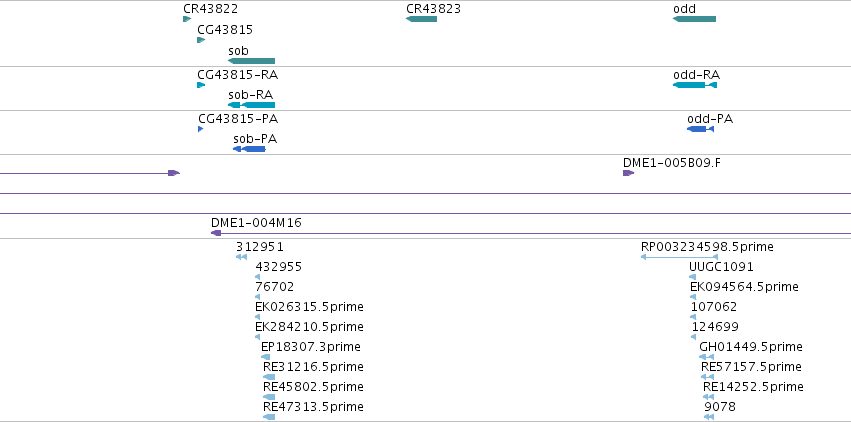Click the sob-PA protein feature
This screenshot has width=851, height=422.
(x=249, y=149)
